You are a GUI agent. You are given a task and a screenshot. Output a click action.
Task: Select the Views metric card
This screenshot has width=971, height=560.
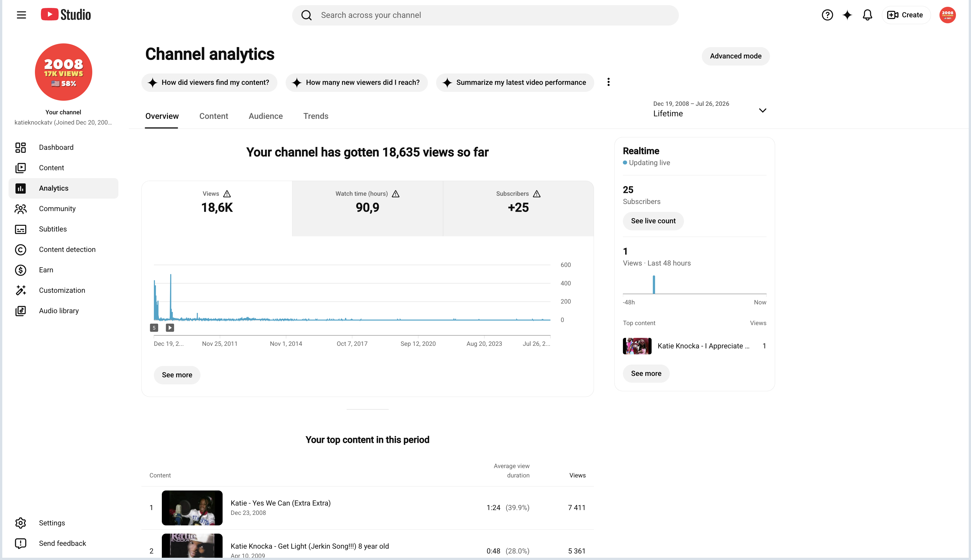tap(217, 209)
